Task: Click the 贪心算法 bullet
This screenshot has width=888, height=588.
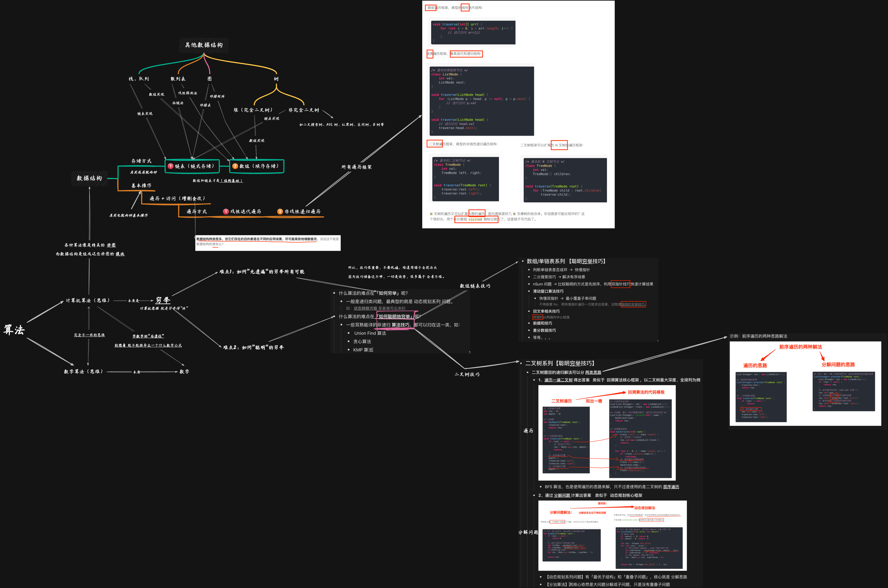Action: coord(362,341)
